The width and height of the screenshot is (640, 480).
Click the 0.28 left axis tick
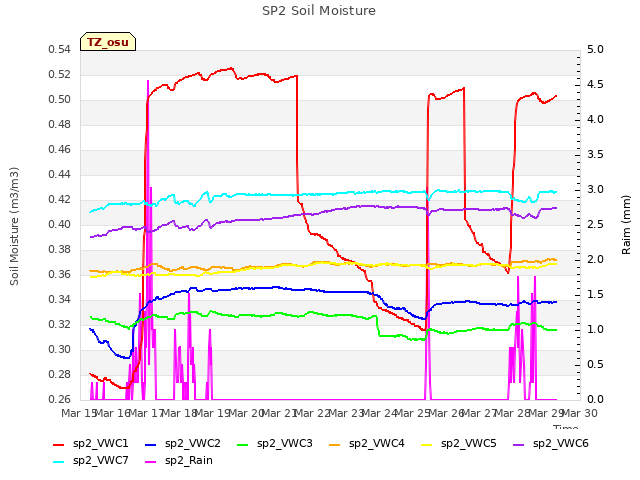(60, 375)
